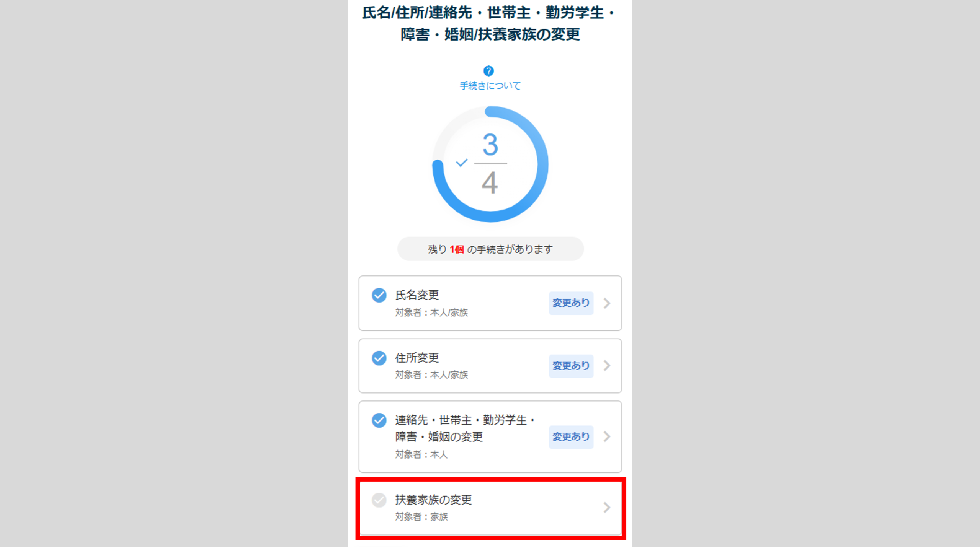Open the 住所変更 procedure item
The width and height of the screenshot is (980, 547).
[490, 366]
